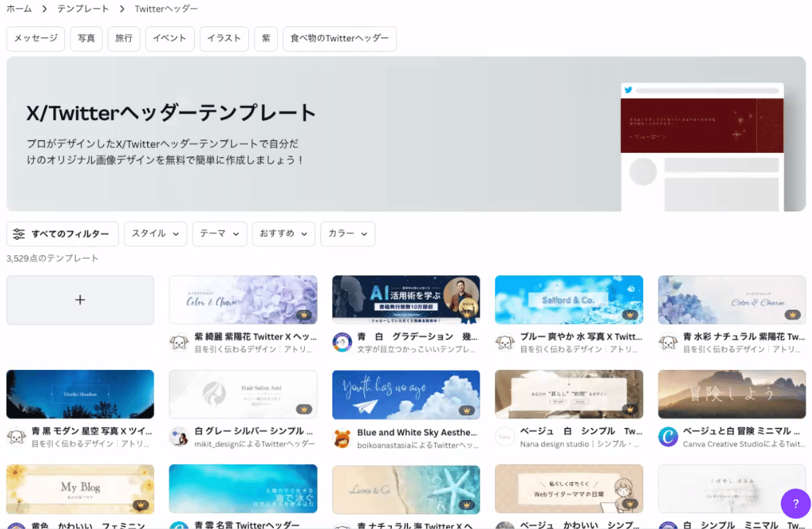Screen dimensions: 812x529
Task: Expand the おすすめ dropdown
Action: [x=283, y=234]
